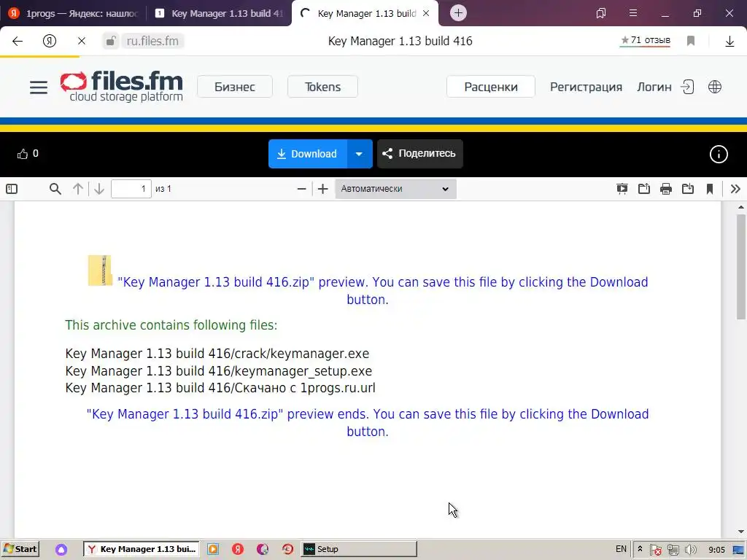
Task: Show hidden tray icons arrow
Action: tap(640, 549)
